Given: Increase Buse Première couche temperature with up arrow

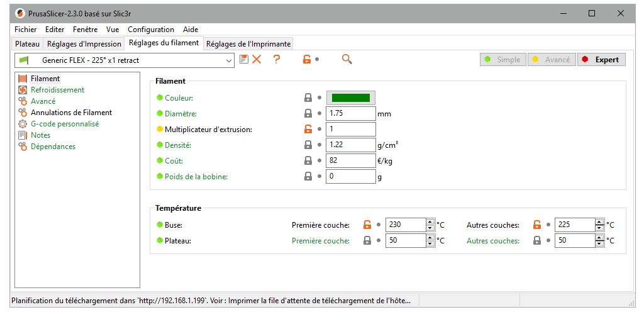Looking at the screenshot, I should [x=430, y=222].
